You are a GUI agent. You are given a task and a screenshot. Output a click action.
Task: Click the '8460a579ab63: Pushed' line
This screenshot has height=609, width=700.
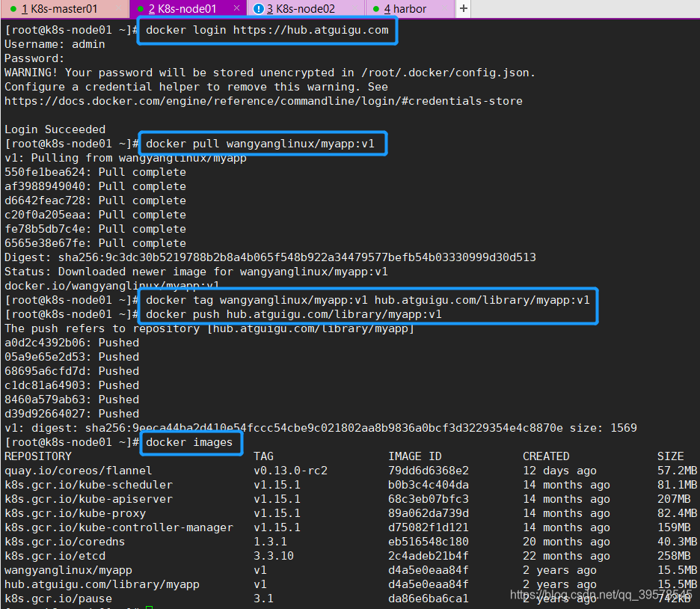click(x=72, y=400)
